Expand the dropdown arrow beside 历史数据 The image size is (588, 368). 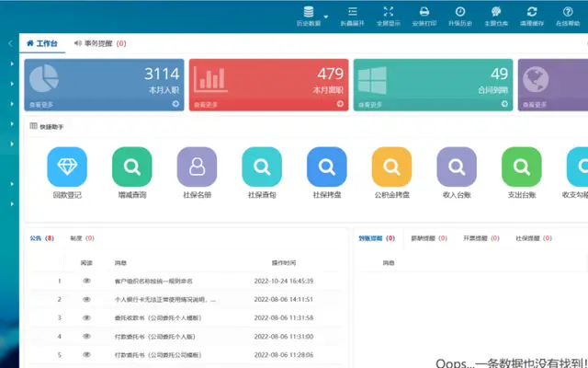pyautogui.click(x=326, y=17)
